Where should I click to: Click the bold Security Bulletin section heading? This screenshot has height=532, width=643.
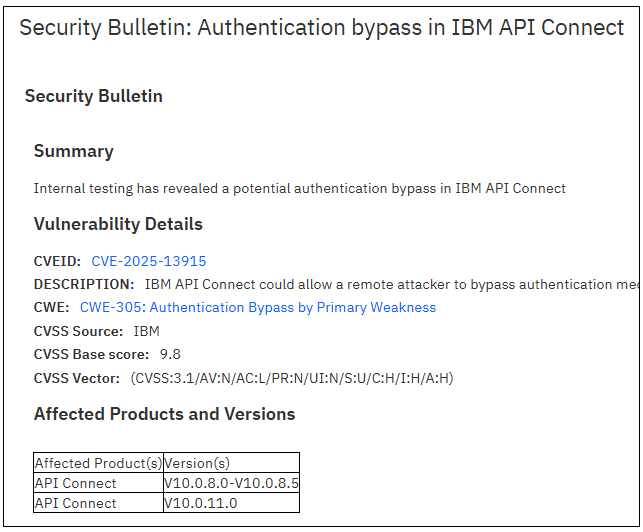point(93,96)
